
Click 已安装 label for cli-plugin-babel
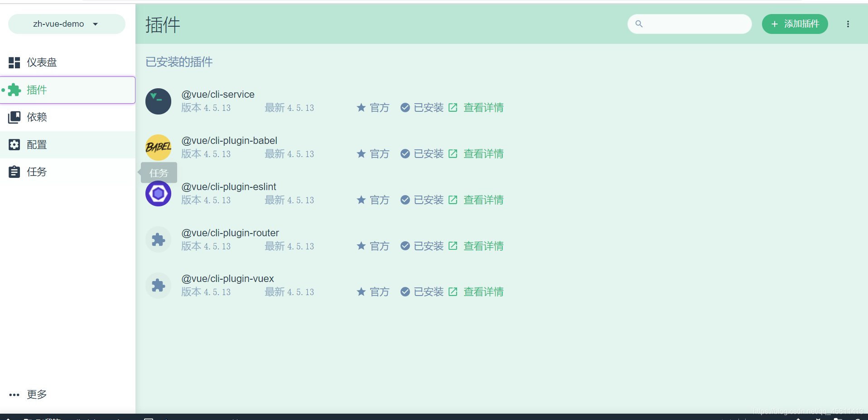coord(429,154)
